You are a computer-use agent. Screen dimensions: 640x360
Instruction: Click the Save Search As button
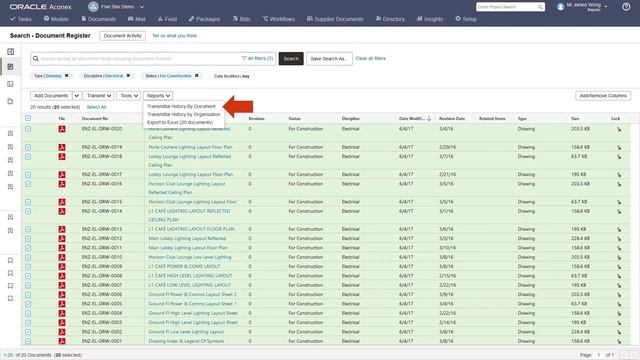tap(329, 59)
